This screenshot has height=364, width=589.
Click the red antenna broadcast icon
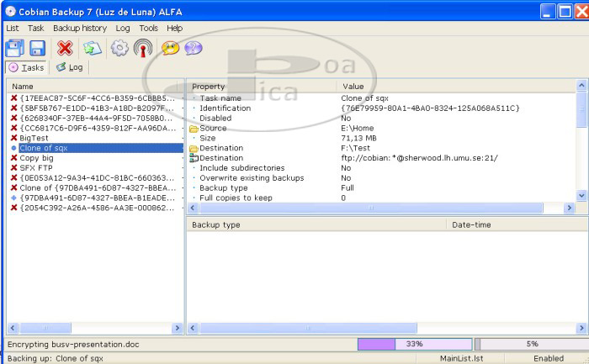coord(142,48)
